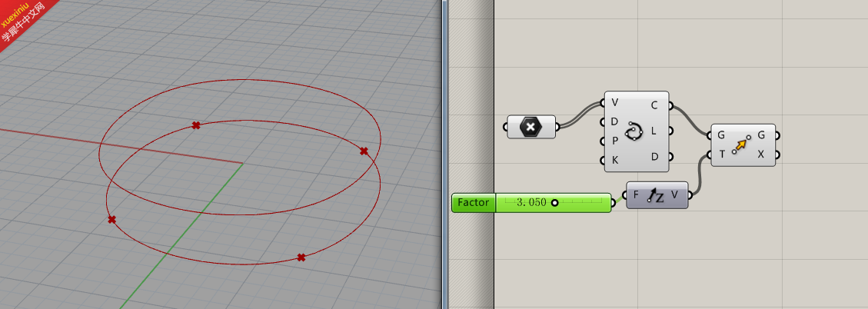Click the Interpolate curve component icon

click(634, 131)
